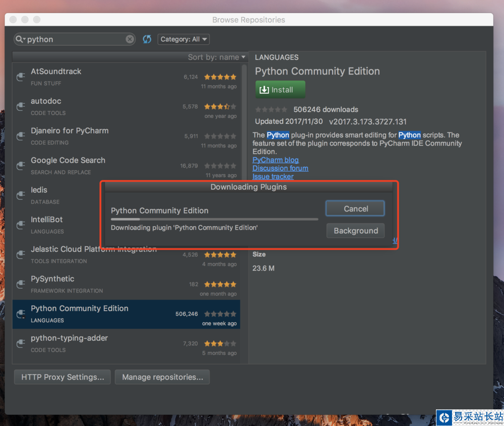Open the Category: All dropdown
Viewport: 504px width, 426px height.
[183, 39]
